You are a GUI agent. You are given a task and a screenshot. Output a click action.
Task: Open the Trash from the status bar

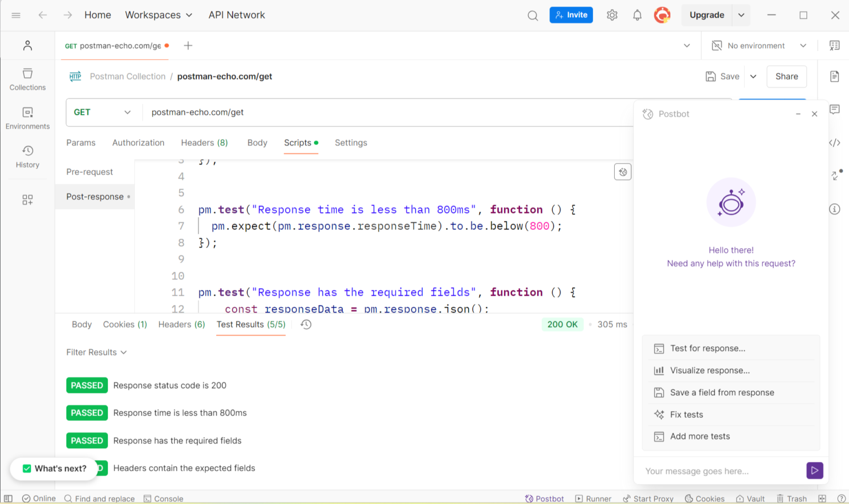pyautogui.click(x=792, y=498)
